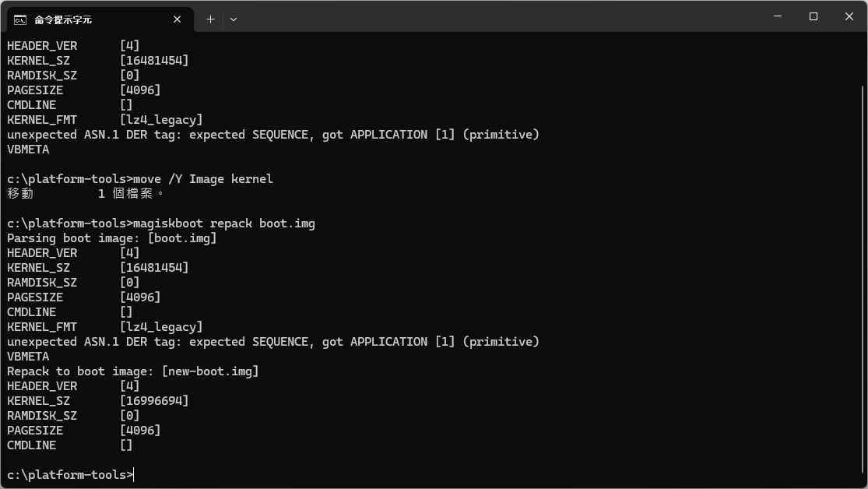The height and width of the screenshot is (489, 868).
Task: Open a new tab with plus icon
Action: (210, 19)
